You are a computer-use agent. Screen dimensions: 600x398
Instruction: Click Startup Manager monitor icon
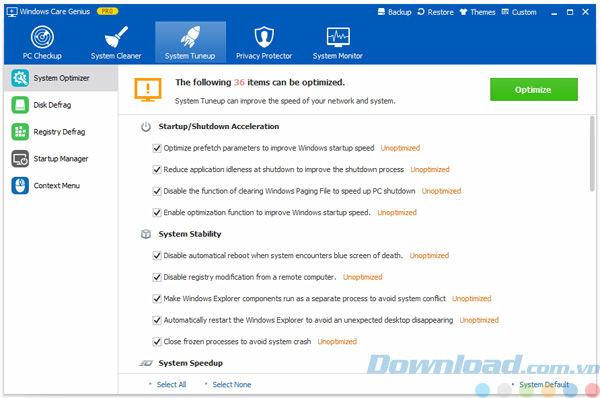pyautogui.click(x=20, y=159)
